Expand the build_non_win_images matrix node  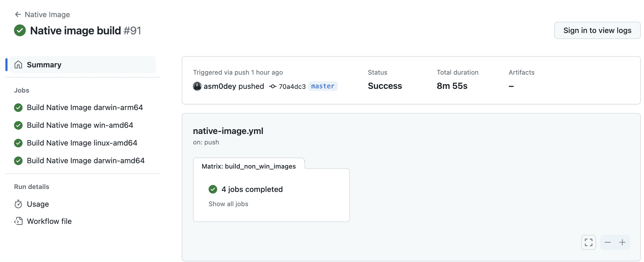click(249, 166)
